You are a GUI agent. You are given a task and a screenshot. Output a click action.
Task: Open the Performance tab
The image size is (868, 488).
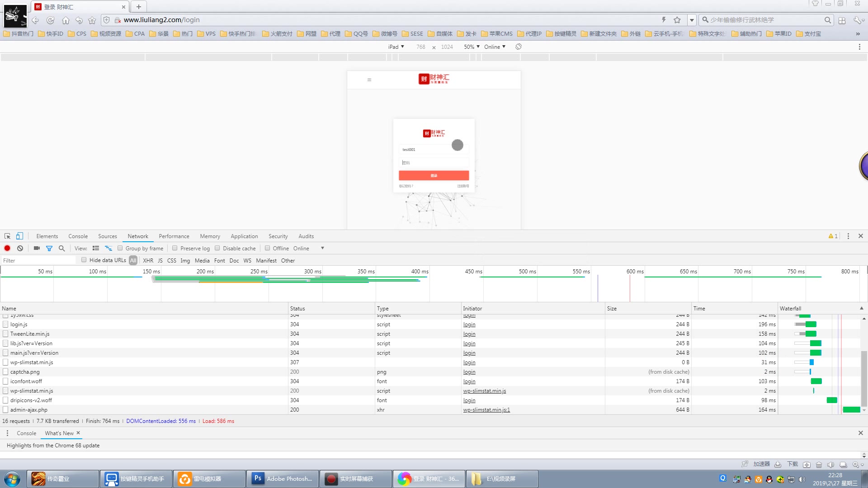(174, 236)
